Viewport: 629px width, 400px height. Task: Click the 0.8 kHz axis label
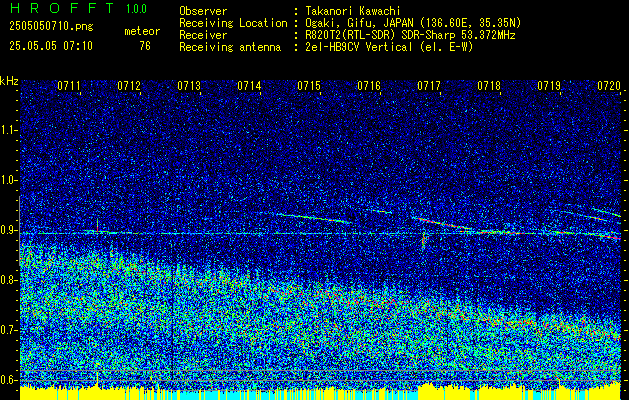[x=9, y=280]
